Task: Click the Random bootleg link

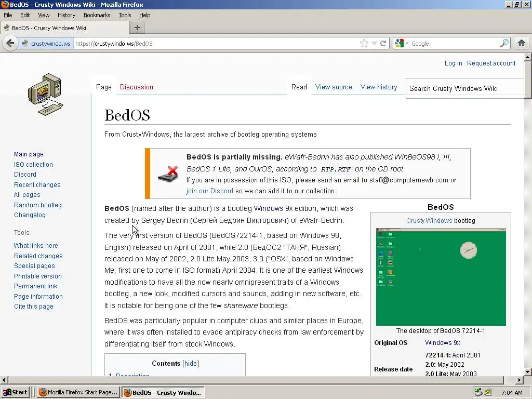Action: click(x=37, y=205)
